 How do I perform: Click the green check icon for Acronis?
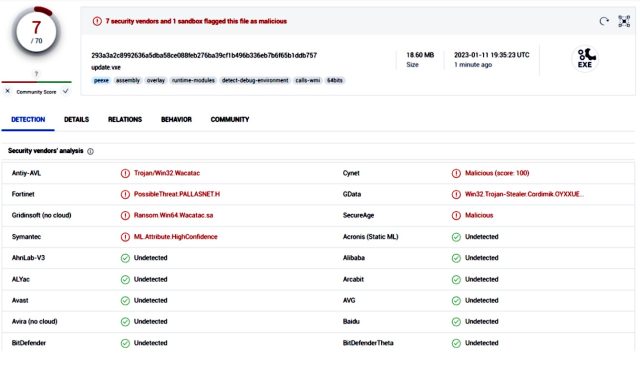456,237
